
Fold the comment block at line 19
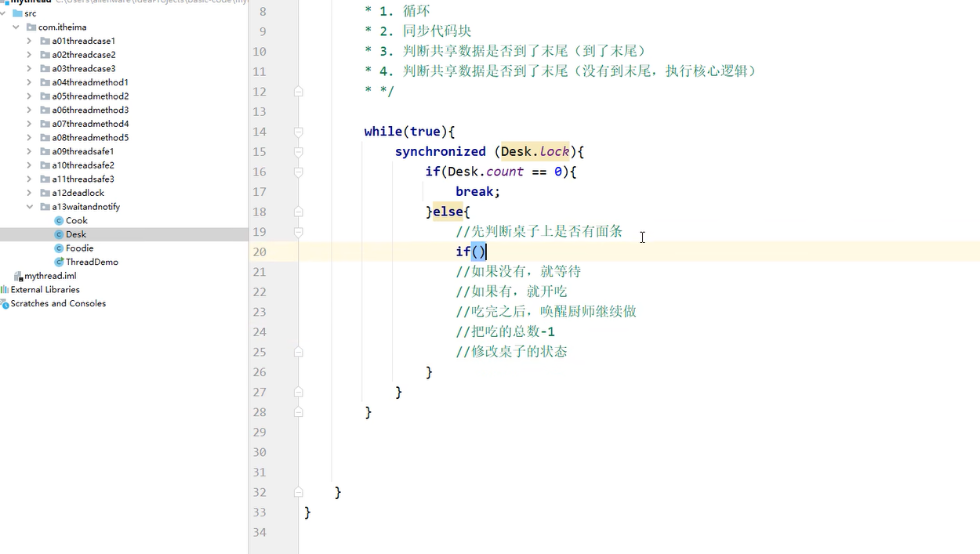(x=299, y=232)
